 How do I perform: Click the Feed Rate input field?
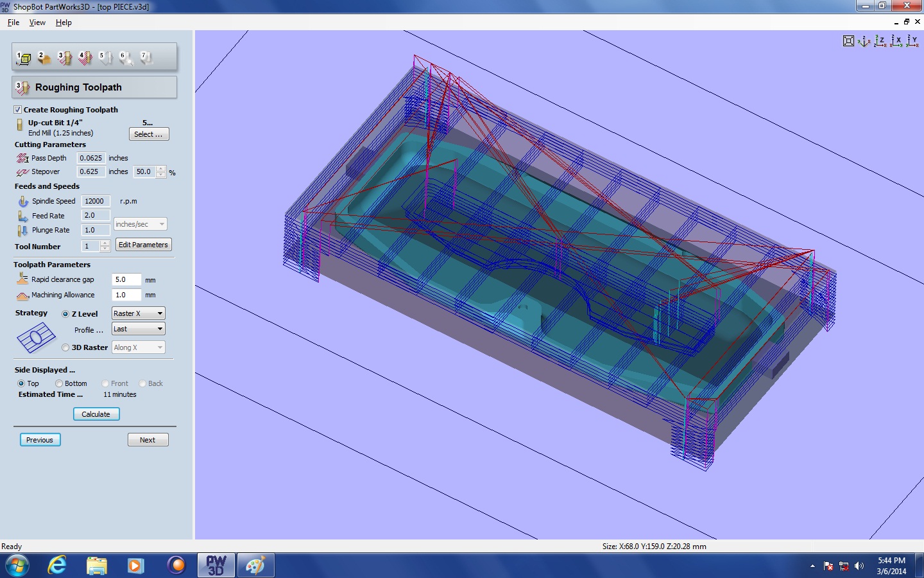point(96,216)
